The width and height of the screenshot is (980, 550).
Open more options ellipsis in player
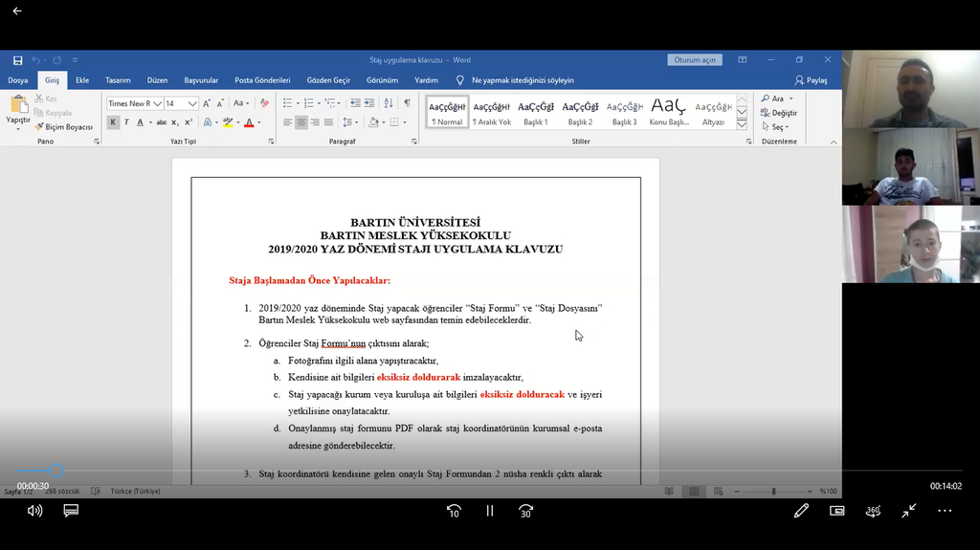pos(945,511)
